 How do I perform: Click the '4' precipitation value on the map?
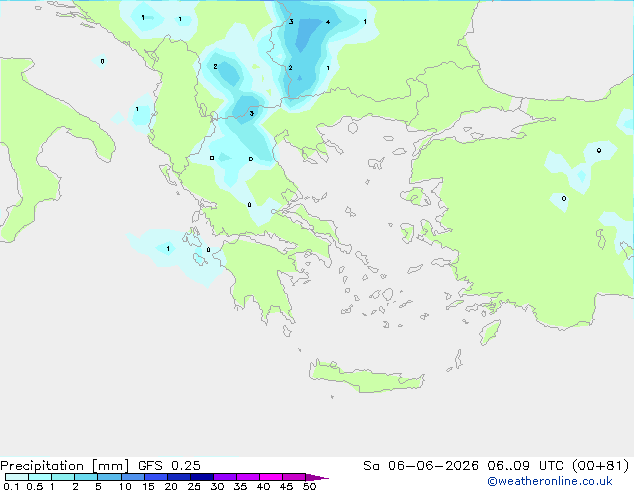click(x=328, y=22)
